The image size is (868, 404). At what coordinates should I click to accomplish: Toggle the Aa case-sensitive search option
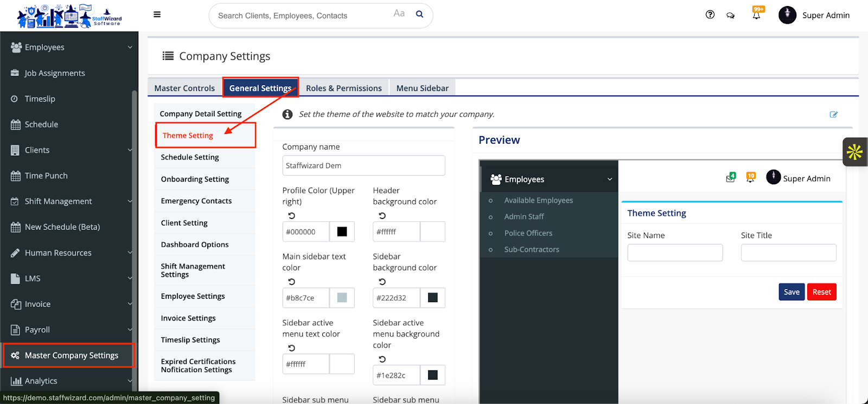click(399, 14)
